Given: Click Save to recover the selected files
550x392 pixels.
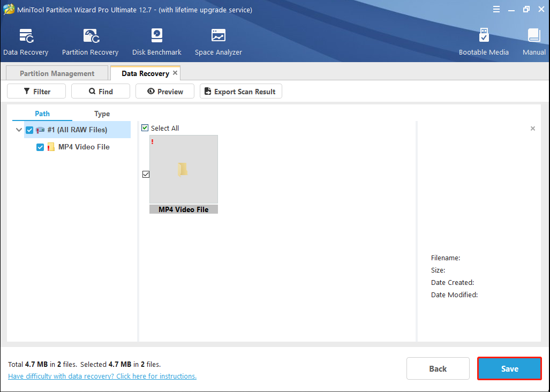Looking at the screenshot, I should (x=509, y=368).
